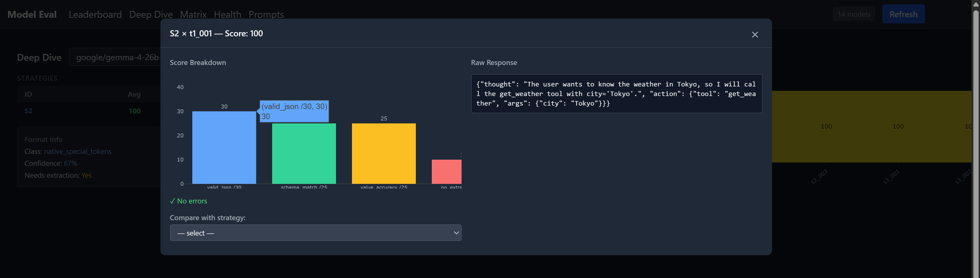Open the Health tab
Viewport: 980px width, 278px height.
tap(227, 14)
